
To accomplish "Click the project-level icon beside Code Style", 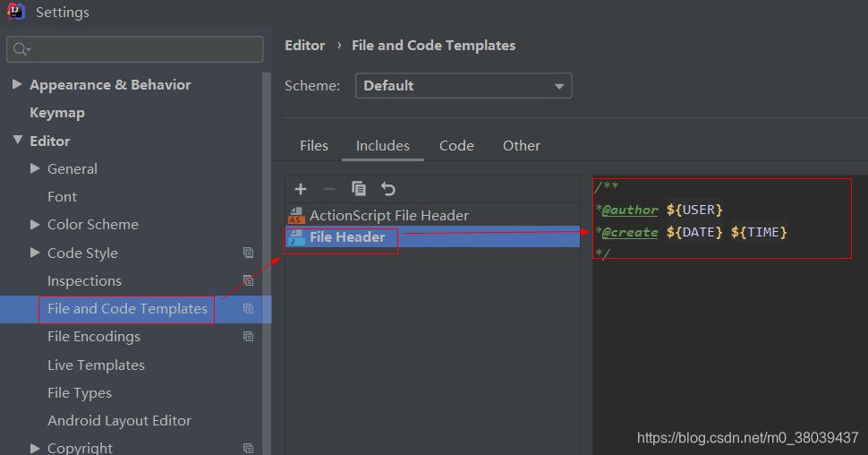I will point(248,253).
